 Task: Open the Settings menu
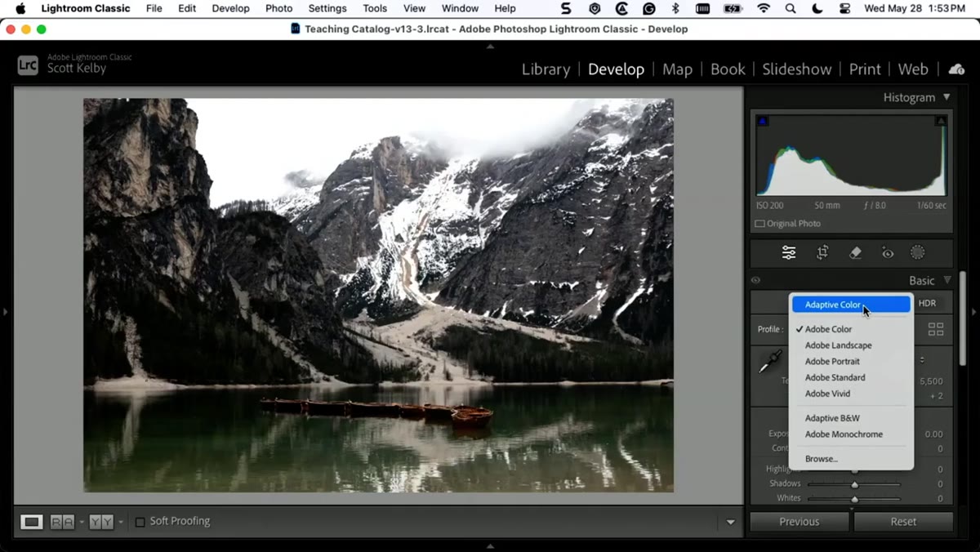tap(327, 8)
